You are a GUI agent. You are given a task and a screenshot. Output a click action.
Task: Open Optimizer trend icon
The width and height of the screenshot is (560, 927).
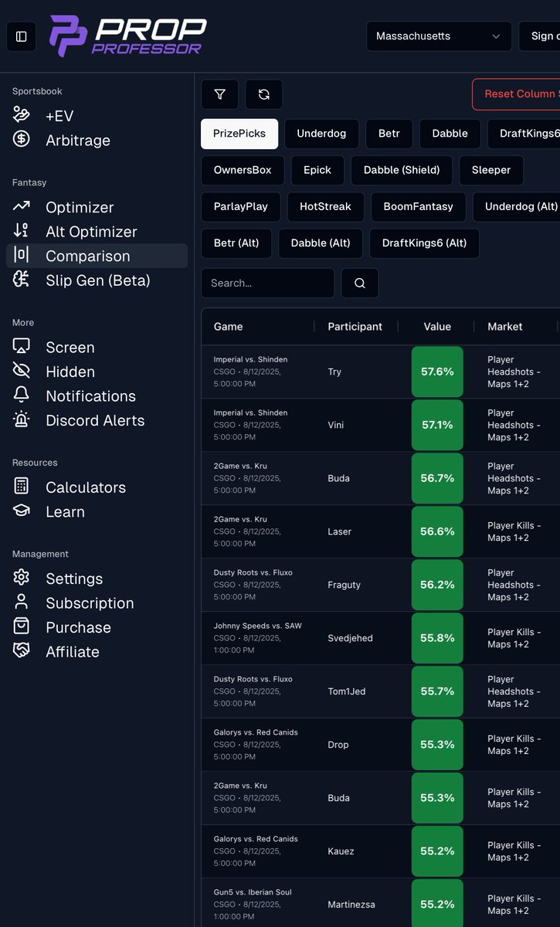click(x=22, y=206)
